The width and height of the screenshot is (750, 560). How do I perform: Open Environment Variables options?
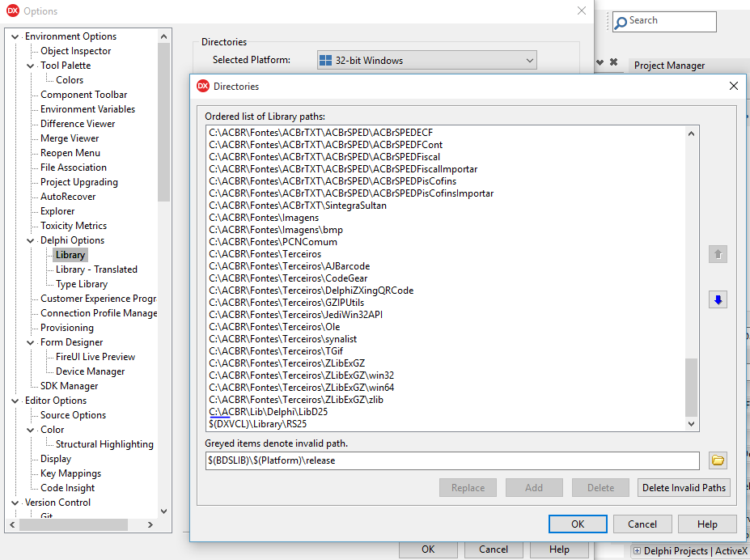click(x=87, y=109)
